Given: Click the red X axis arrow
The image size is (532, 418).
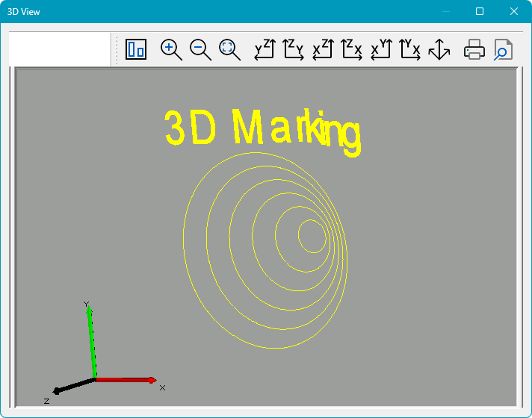Looking at the screenshot, I should (126, 380).
